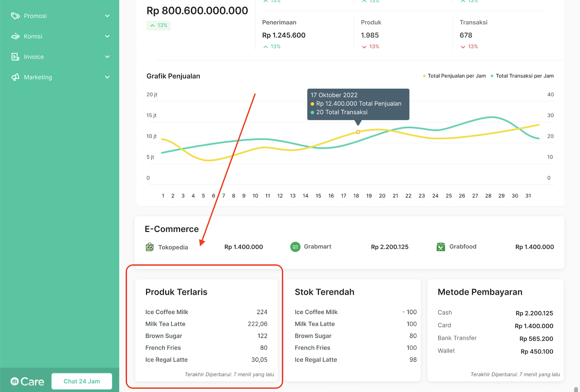Screen dimensions: 580x392
Task: Click the page scrollbar thumb
Action: point(576,389)
